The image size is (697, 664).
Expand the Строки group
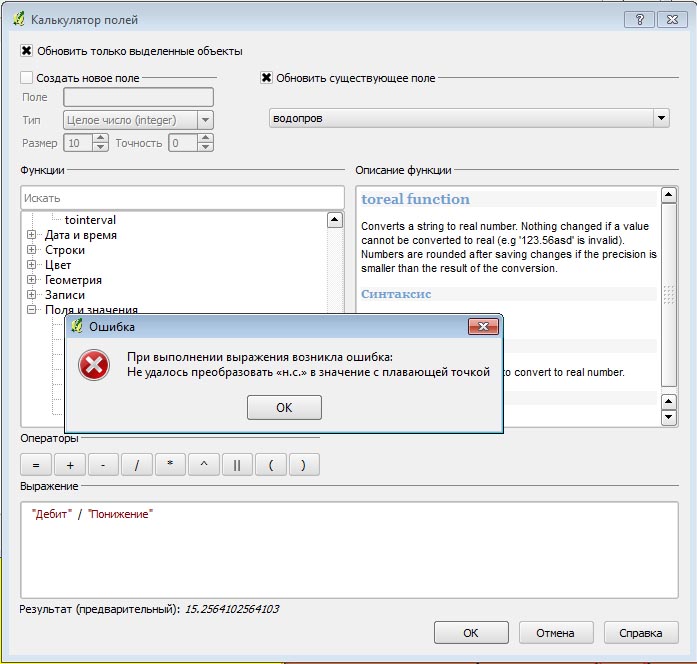tap(31, 249)
